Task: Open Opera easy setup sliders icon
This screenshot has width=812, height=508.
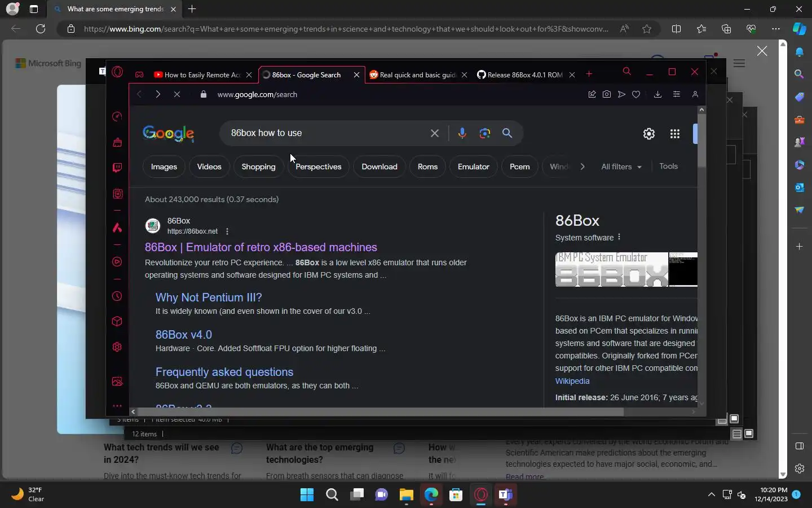Action: click(677, 94)
